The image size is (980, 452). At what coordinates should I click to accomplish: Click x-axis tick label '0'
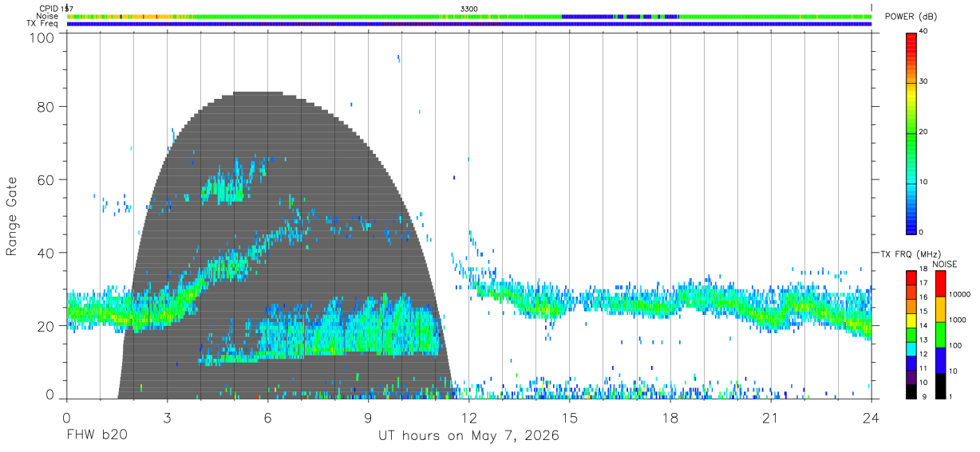(66, 417)
